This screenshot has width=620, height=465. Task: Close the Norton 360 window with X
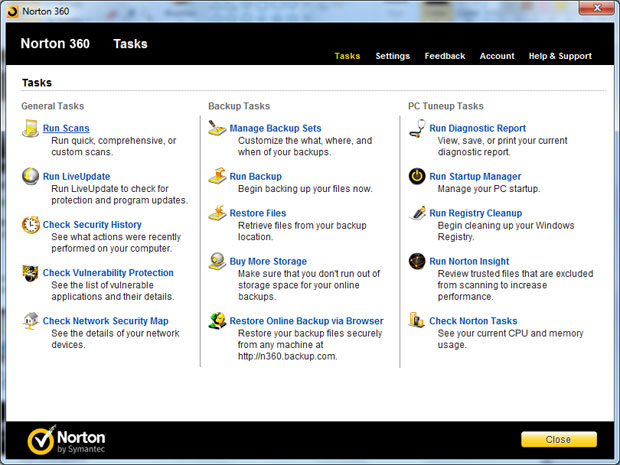tap(597, 8)
